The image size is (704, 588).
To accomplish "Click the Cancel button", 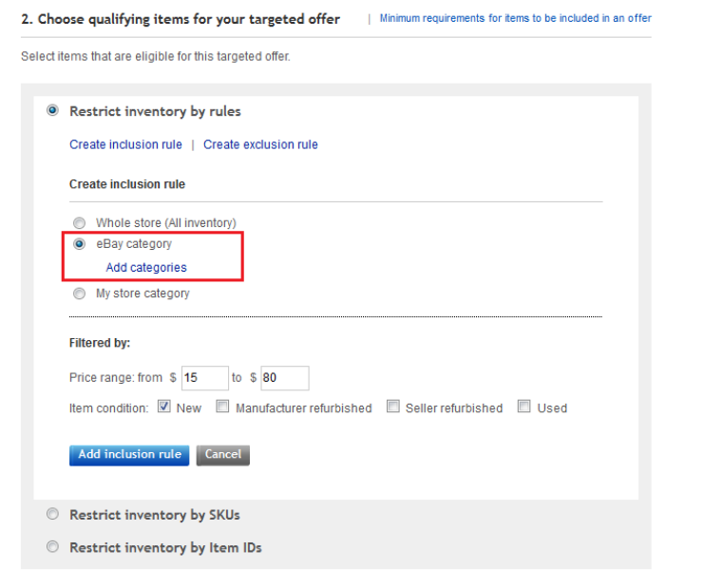I will 223,455.
